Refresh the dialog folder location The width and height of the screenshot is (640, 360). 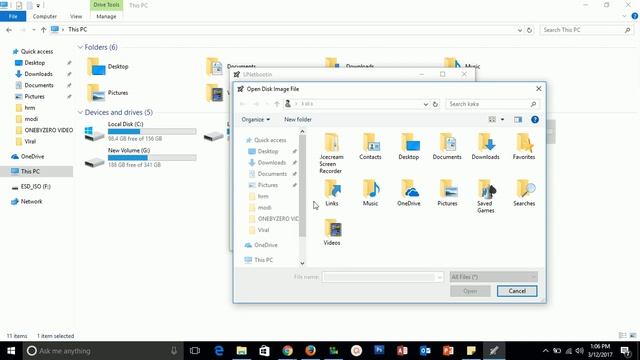click(435, 104)
